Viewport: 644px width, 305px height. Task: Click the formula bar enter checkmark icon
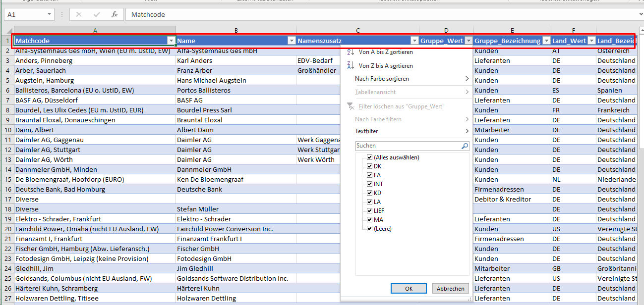pos(97,15)
